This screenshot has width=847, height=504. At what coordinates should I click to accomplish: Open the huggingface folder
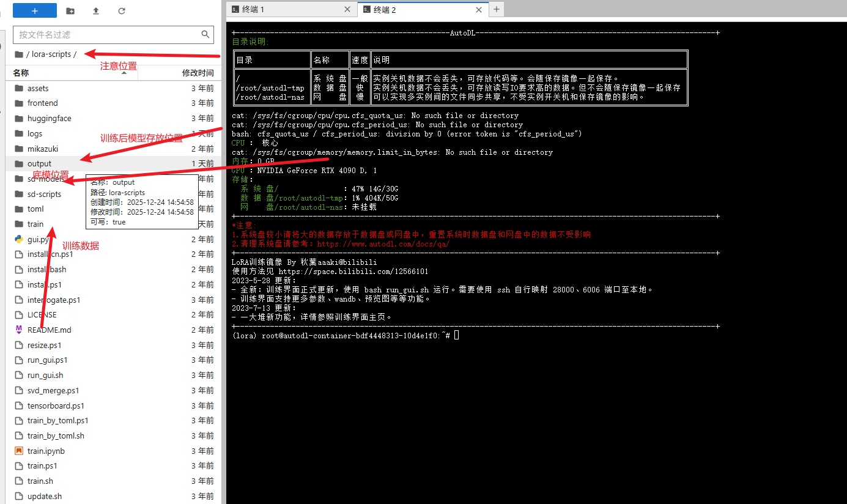coord(49,118)
